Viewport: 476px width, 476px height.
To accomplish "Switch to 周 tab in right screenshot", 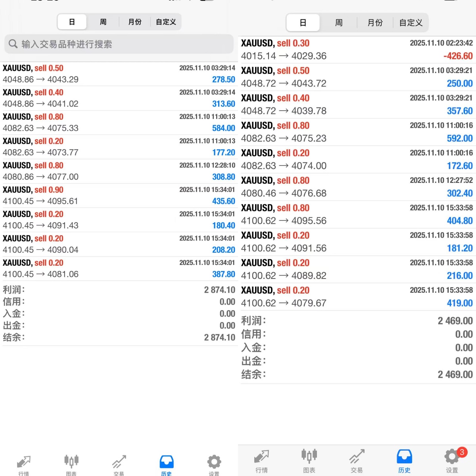I will point(339,23).
